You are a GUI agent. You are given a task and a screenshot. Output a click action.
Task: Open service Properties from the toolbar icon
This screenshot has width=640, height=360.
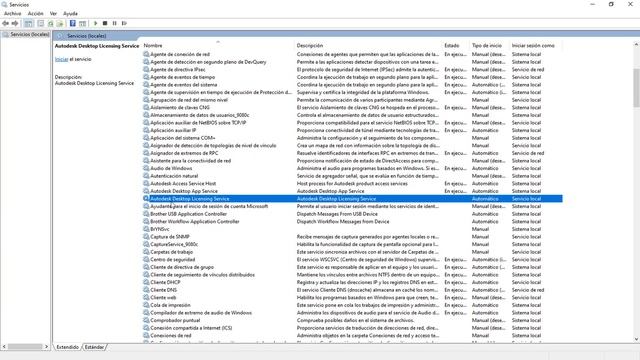pyautogui.click(x=40, y=23)
